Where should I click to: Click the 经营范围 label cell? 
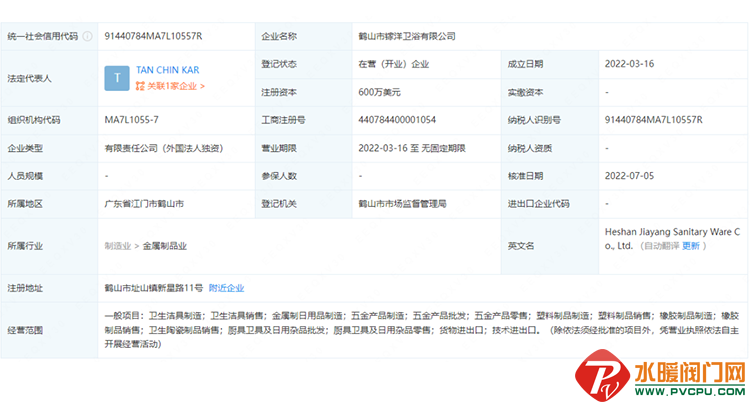pyautogui.click(x=49, y=330)
